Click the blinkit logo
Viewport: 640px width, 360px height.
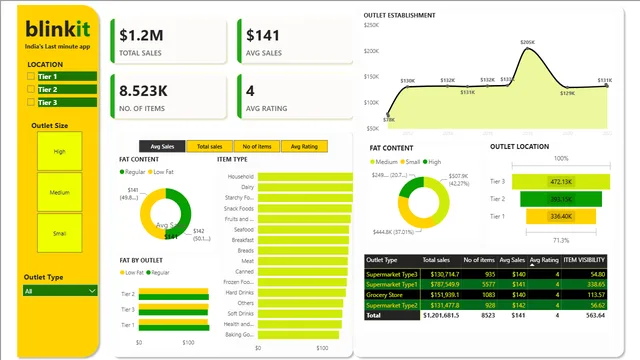click(58, 29)
